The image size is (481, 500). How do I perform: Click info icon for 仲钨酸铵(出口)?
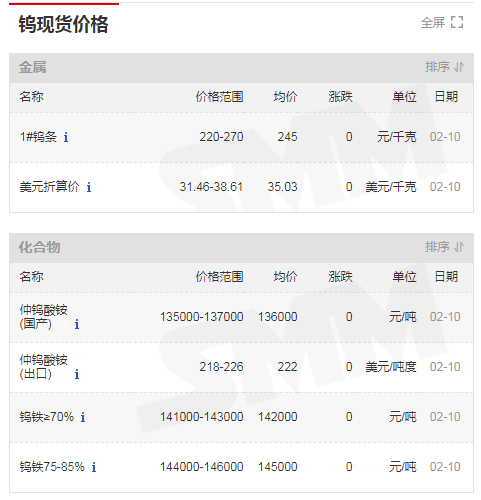(x=77, y=374)
